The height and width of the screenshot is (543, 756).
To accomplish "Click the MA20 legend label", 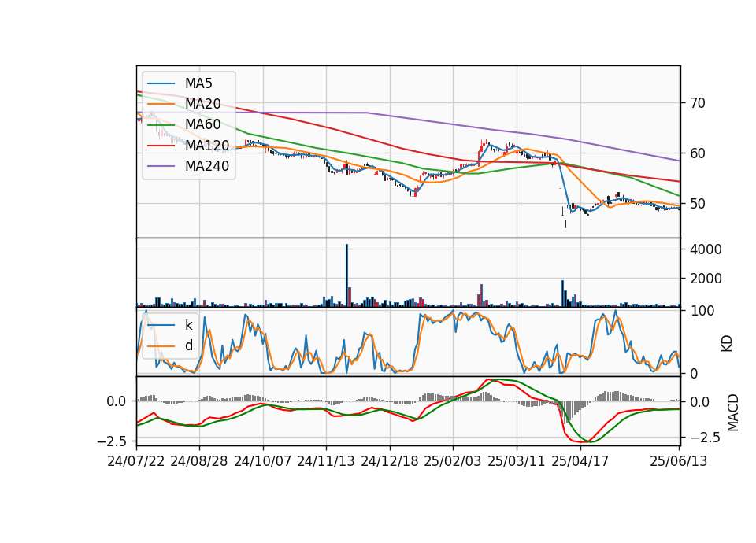I will [x=202, y=104].
